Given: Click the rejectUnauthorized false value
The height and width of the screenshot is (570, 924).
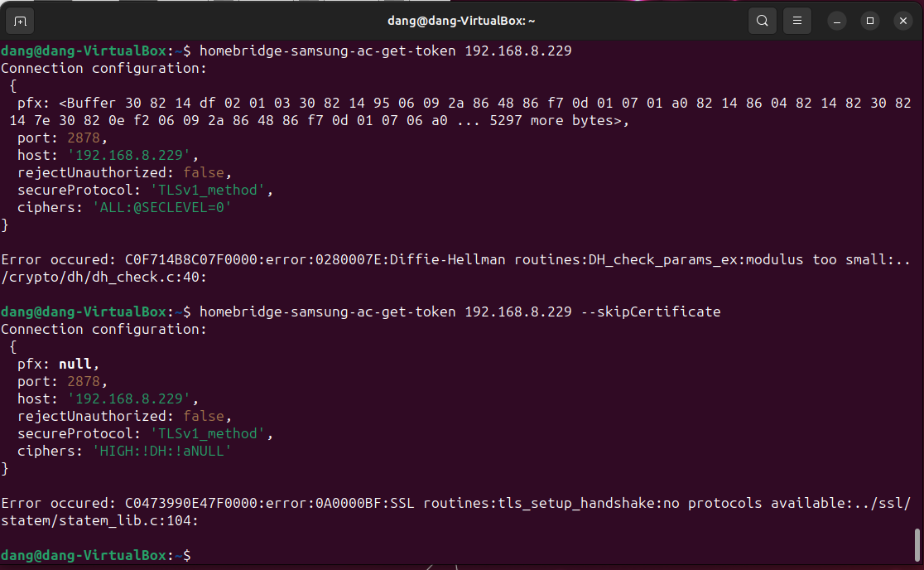Looking at the screenshot, I should coord(203,172).
